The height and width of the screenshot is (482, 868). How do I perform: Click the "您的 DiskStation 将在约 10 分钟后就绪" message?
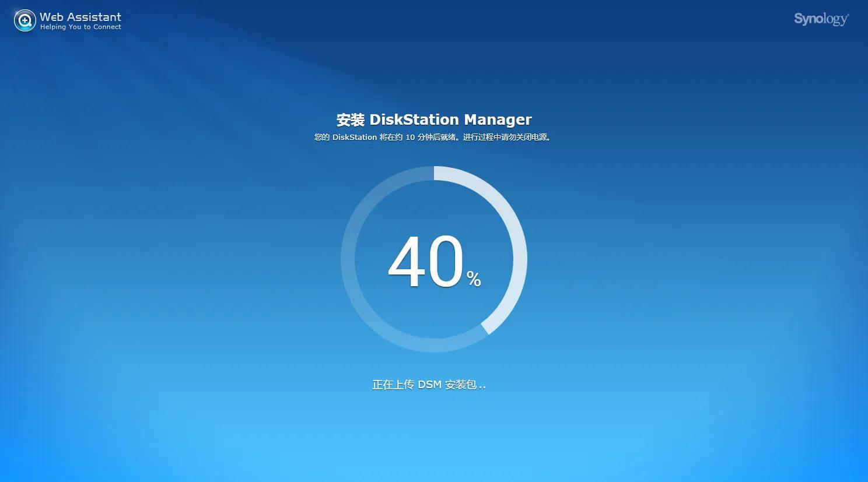tap(386, 138)
